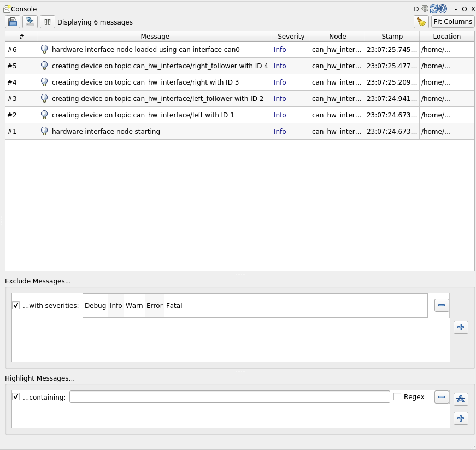Undock the Console panel with O button
The height and width of the screenshot is (450, 476).
pos(464,9)
